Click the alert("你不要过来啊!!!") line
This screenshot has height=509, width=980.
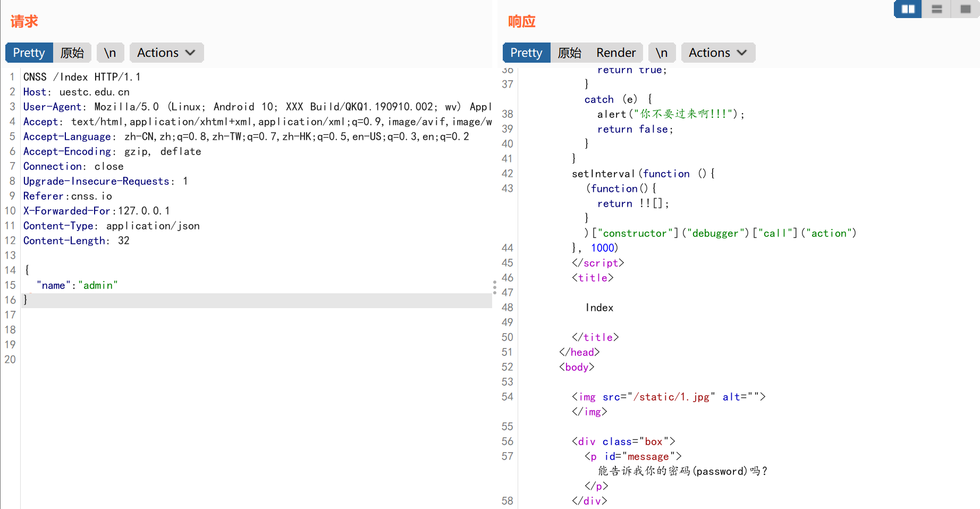pos(671,114)
